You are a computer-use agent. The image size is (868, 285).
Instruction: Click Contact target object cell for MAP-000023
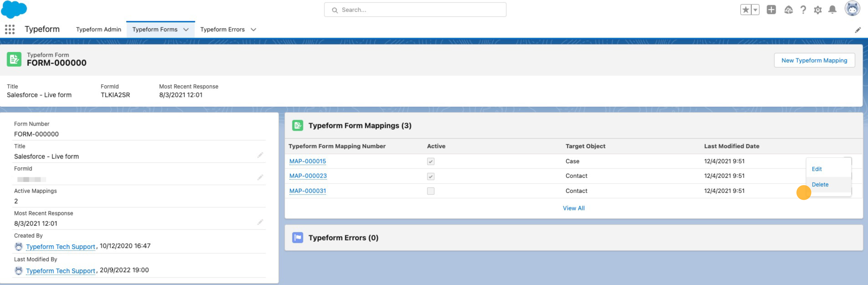pyautogui.click(x=576, y=176)
